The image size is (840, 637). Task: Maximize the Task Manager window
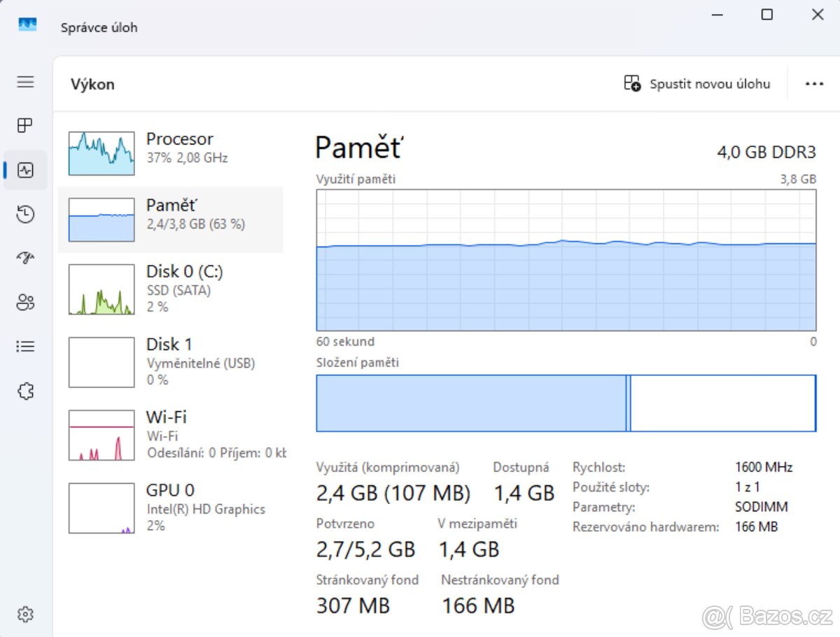click(x=767, y=15)
